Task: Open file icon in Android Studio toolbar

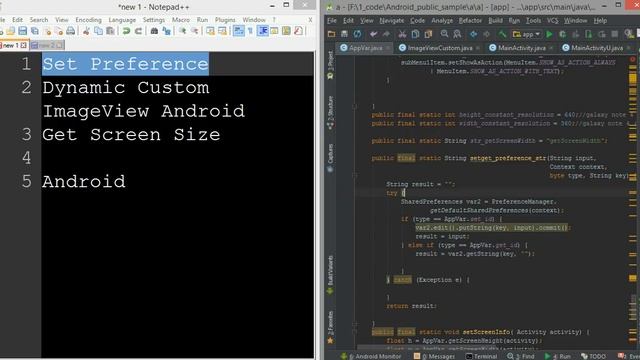Action: (331, 34)
